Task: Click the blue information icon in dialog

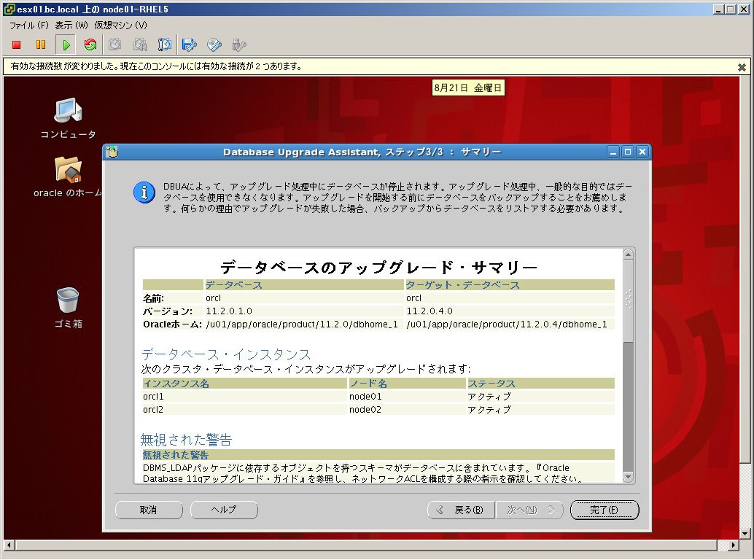Action: [144, 192]
